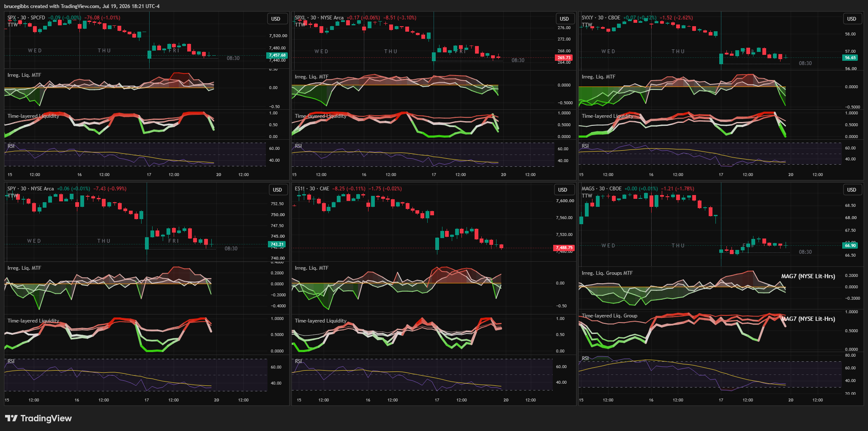Screen dimensions: 868x431
Task: Click the red ES1! 7,488.75 price label
Action: [x=564, y=248]
